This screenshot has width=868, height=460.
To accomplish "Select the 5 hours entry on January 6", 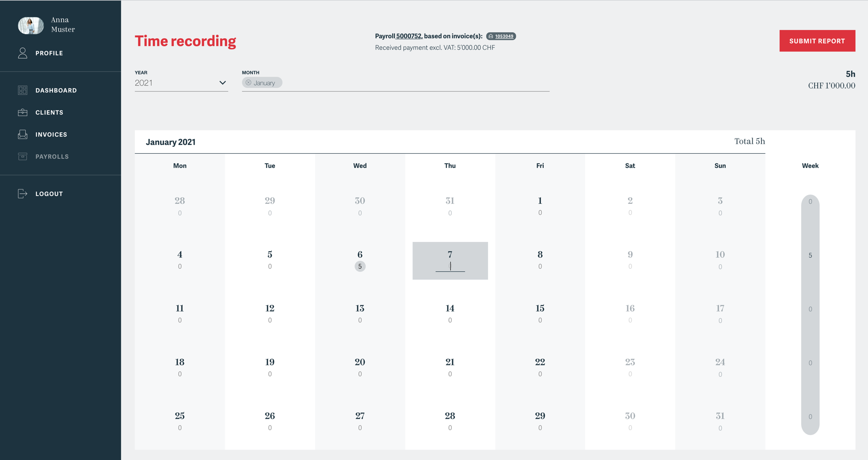I will point(360,266).
